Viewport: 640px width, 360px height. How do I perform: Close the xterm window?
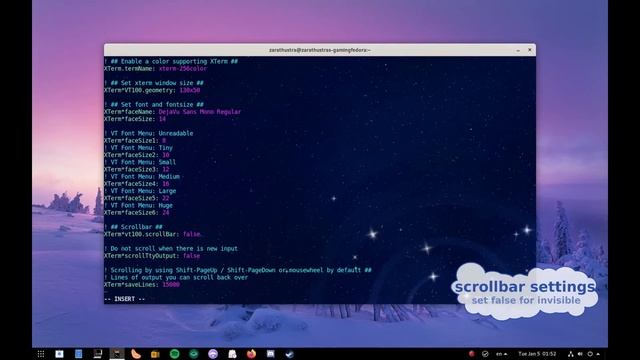[530, 50]
